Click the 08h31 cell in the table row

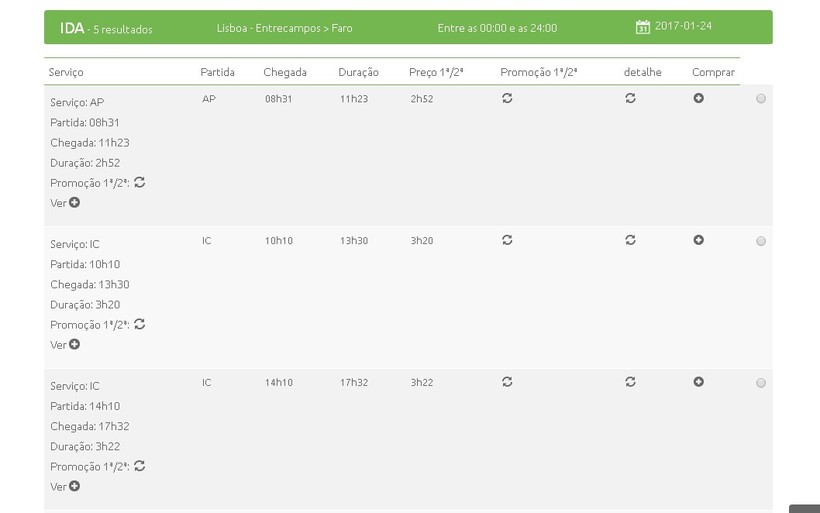[x=278, y=99]
